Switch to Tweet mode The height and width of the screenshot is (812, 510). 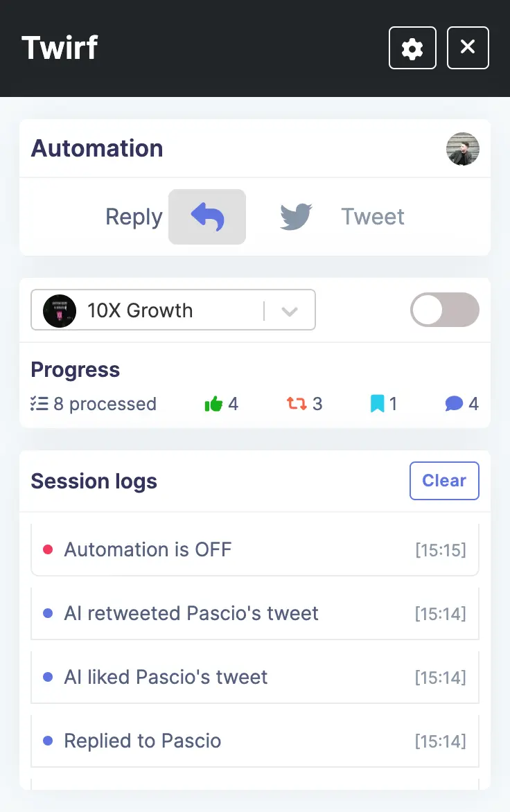[372, 216]
